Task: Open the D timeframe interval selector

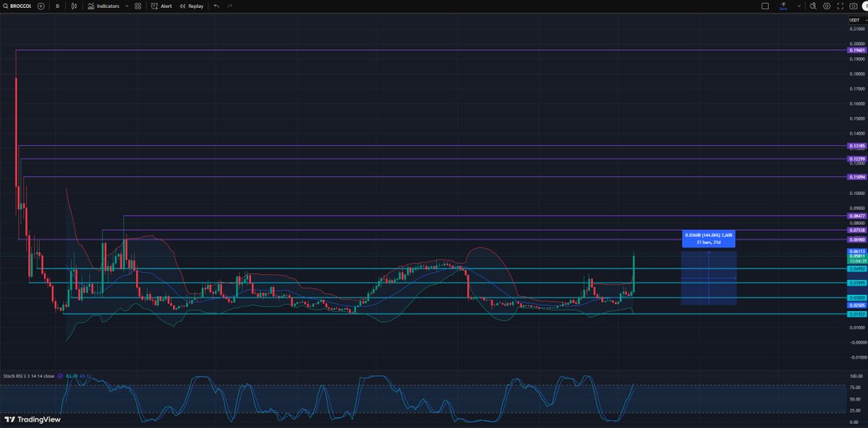Action: (x=57, y=6)
